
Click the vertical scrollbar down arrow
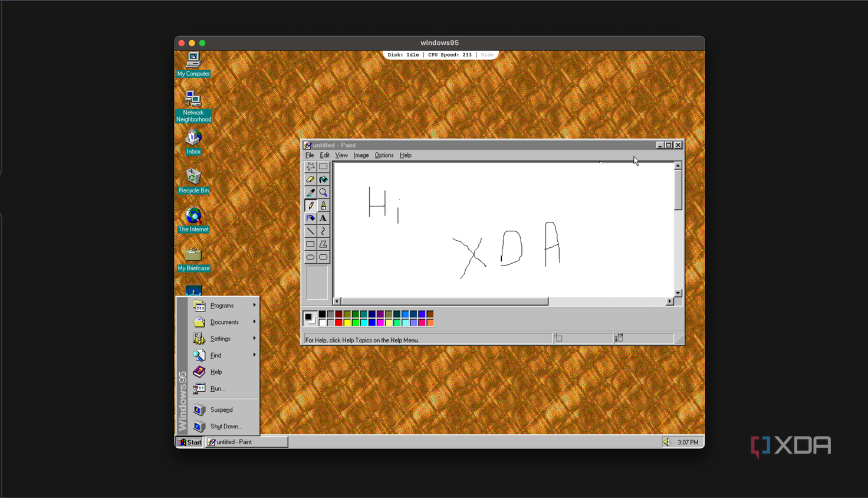pyautogui.click(x=678, y=293)
